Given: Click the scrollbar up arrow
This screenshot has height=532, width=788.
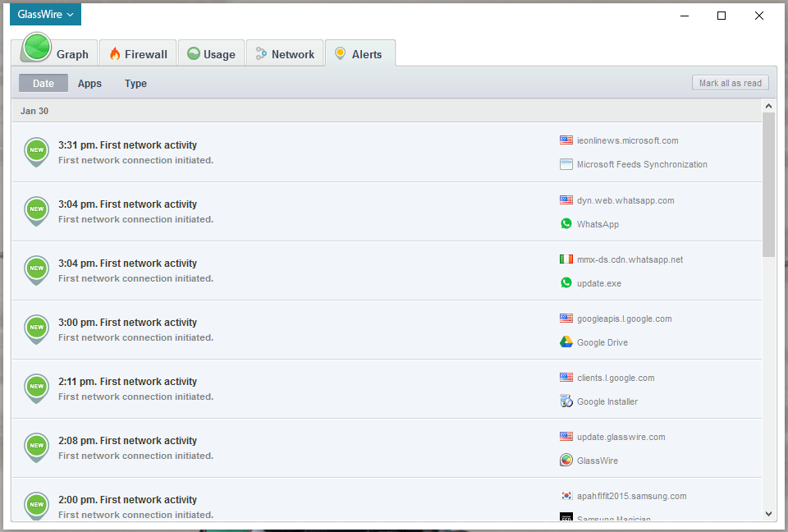Looking at the screenshot, I should (768, 106).
